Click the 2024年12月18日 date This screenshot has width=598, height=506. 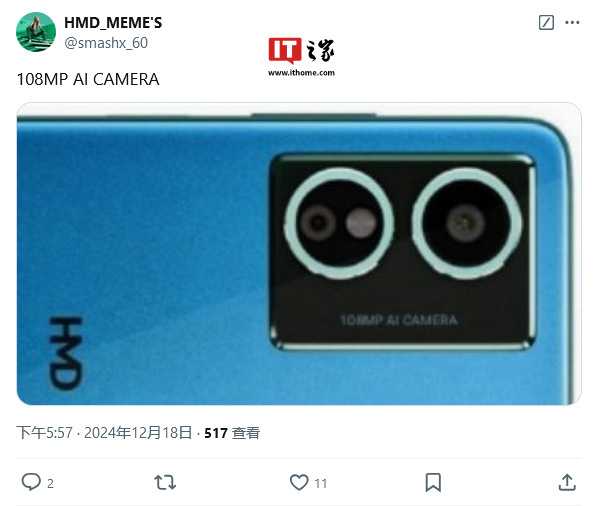point(138,433)
